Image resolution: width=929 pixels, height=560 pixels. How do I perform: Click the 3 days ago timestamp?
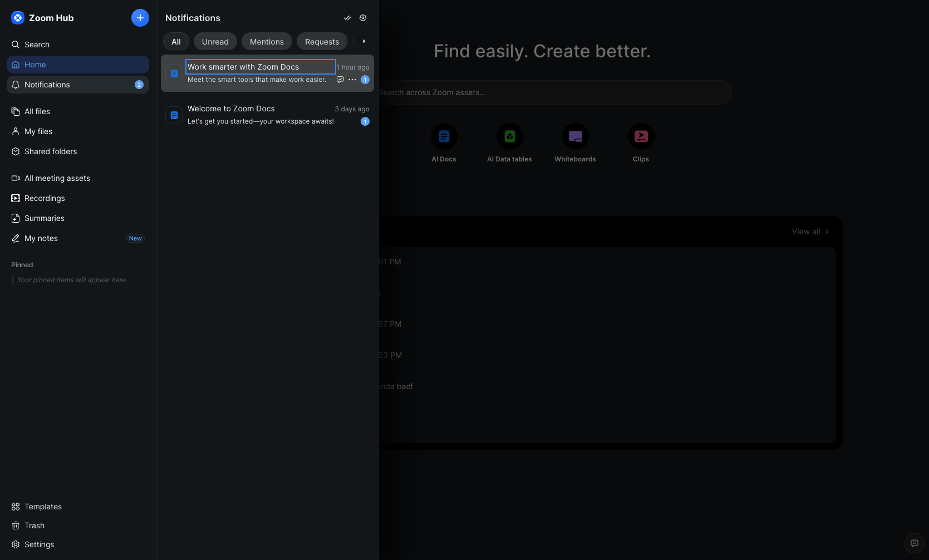[352, 109]
